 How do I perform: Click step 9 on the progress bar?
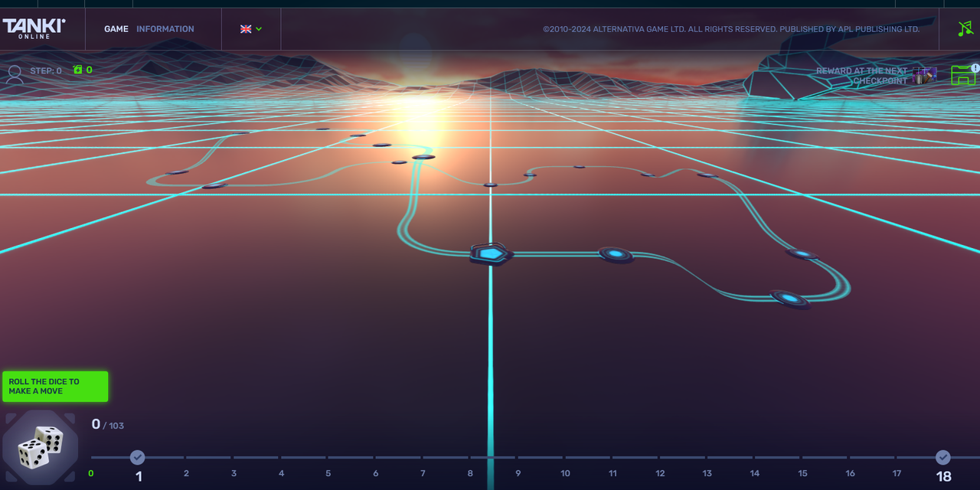point(518,473)
